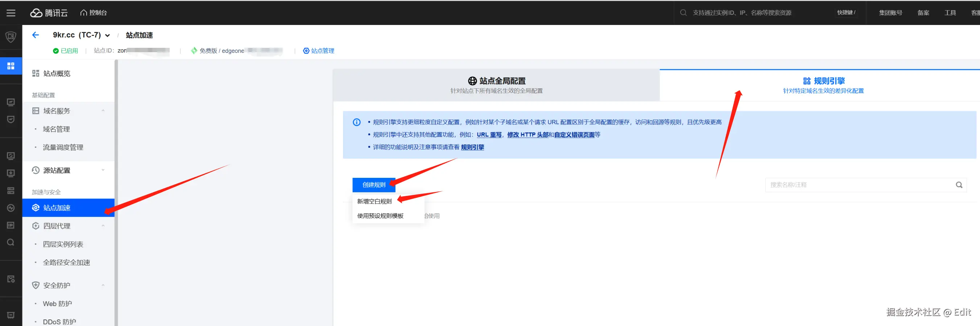Click the magnifier in the rule search box
The height and width of the screenshot is (326, 980).
click(959, 185)
